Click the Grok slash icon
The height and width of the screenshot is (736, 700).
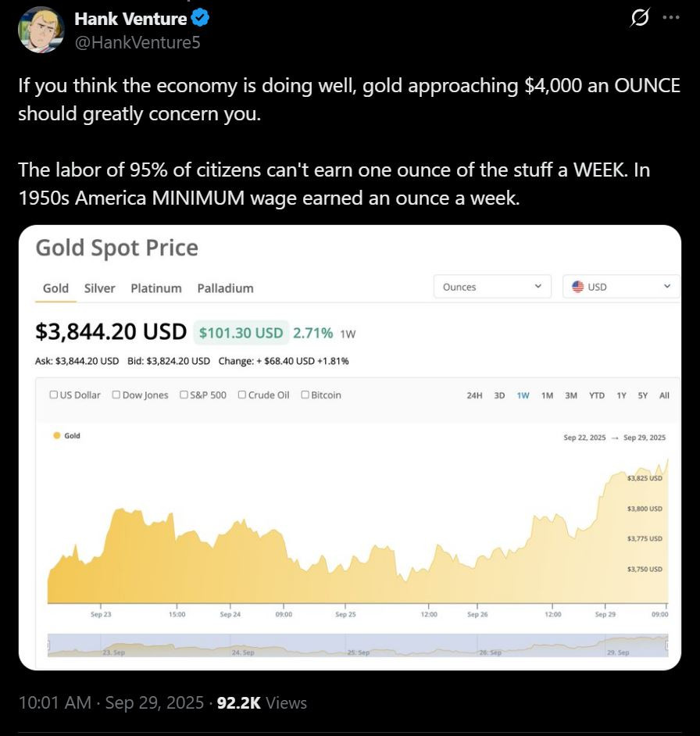coord(639,19)
